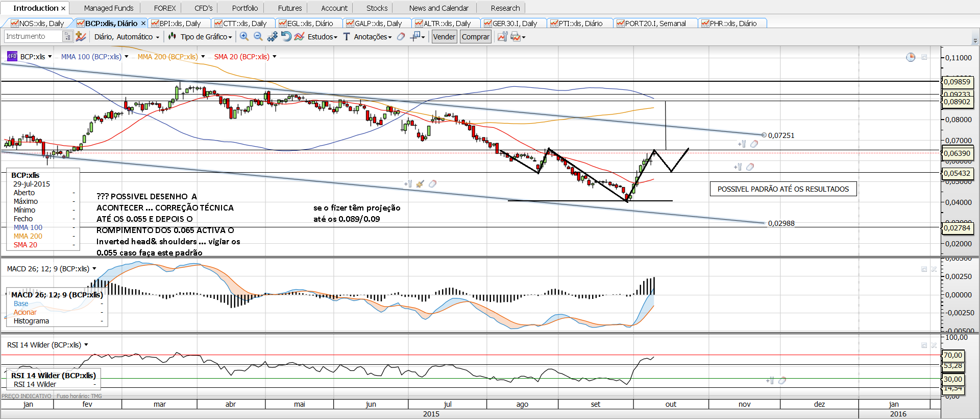
Task: Expand the Estudos dropdown menu
Action: pyautogui.click(x=322, y=37)
